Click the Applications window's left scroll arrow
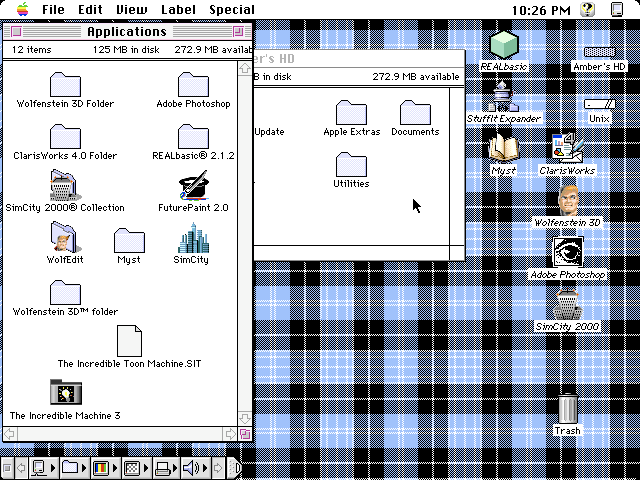This screenshot has width=640, height=480. click(10, 433)
